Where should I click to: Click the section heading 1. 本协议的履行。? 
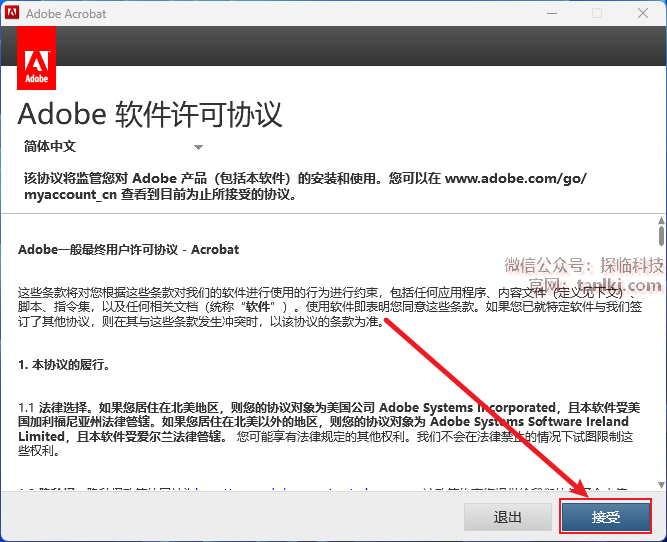(x=64, y=365)
